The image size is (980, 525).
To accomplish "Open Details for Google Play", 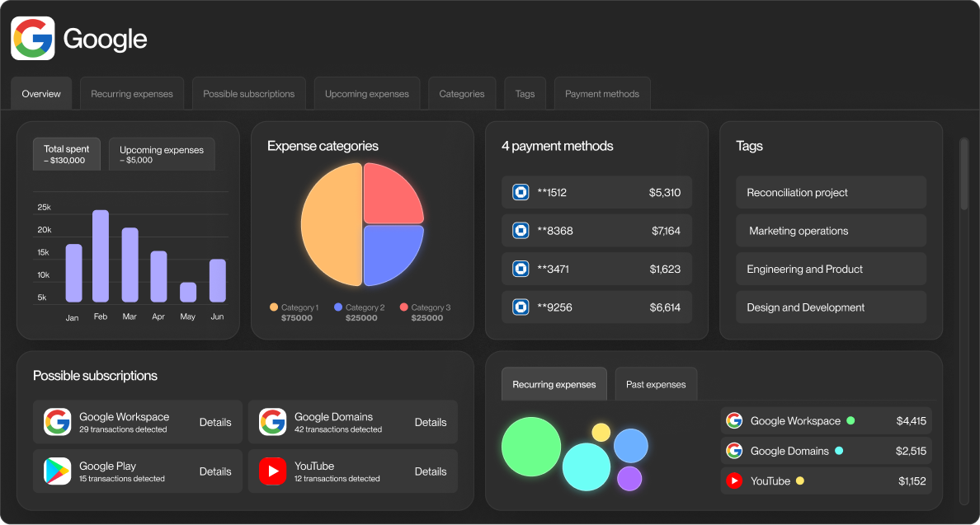I will (215, 471).
